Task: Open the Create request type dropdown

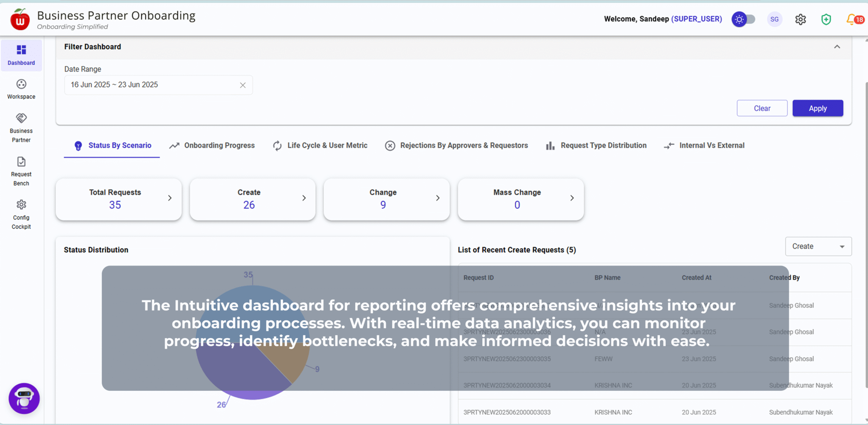Action: 818,247
